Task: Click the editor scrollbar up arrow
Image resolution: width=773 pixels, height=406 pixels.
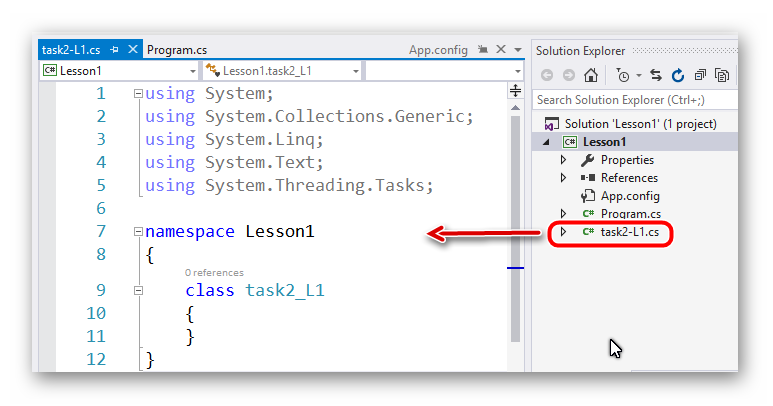Action: 515,107
